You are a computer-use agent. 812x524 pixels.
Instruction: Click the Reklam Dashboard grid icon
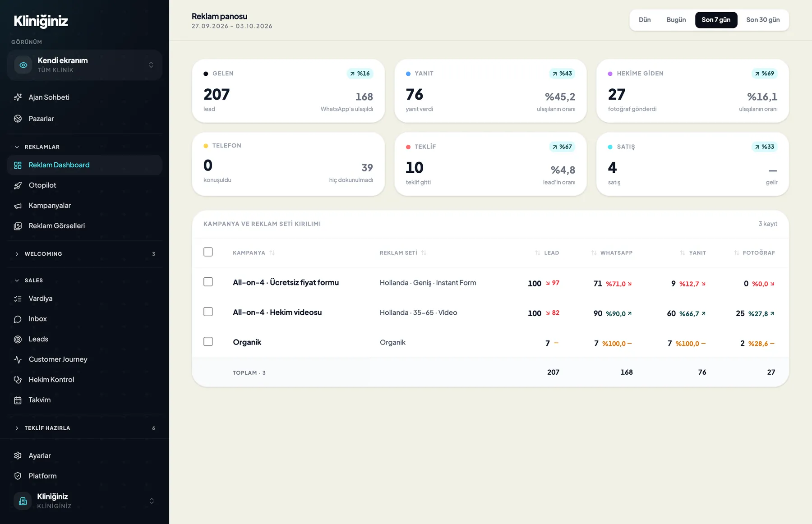click(18, 165)
